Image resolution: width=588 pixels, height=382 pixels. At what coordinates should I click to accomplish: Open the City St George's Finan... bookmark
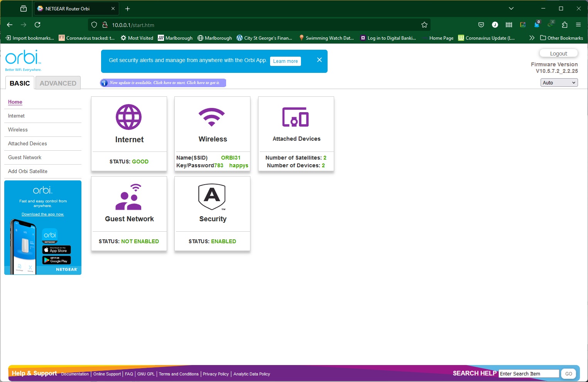(x=265, y=38)
